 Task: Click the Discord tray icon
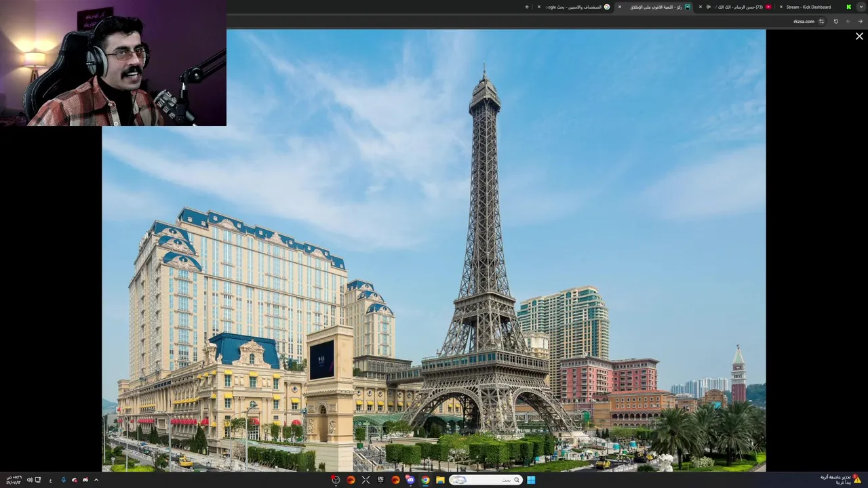pyautogui.click(x=85, y=480)
